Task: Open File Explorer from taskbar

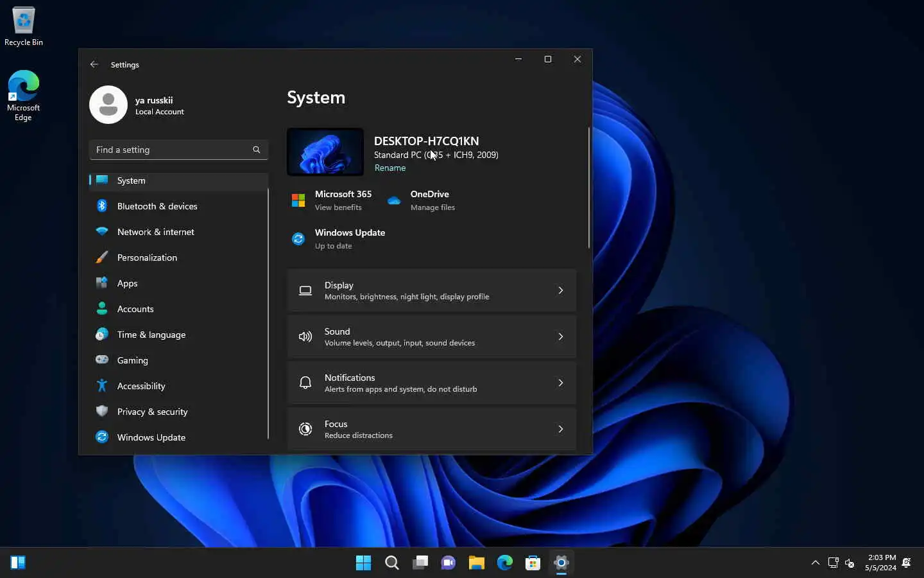Action: coord(476,563)
